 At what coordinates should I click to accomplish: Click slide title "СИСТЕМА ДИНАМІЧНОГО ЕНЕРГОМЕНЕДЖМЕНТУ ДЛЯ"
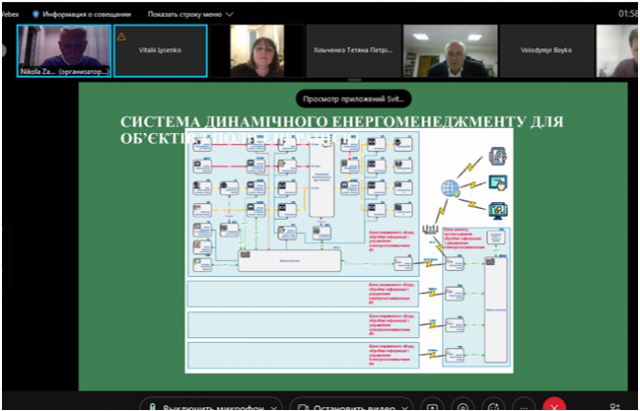342,122
